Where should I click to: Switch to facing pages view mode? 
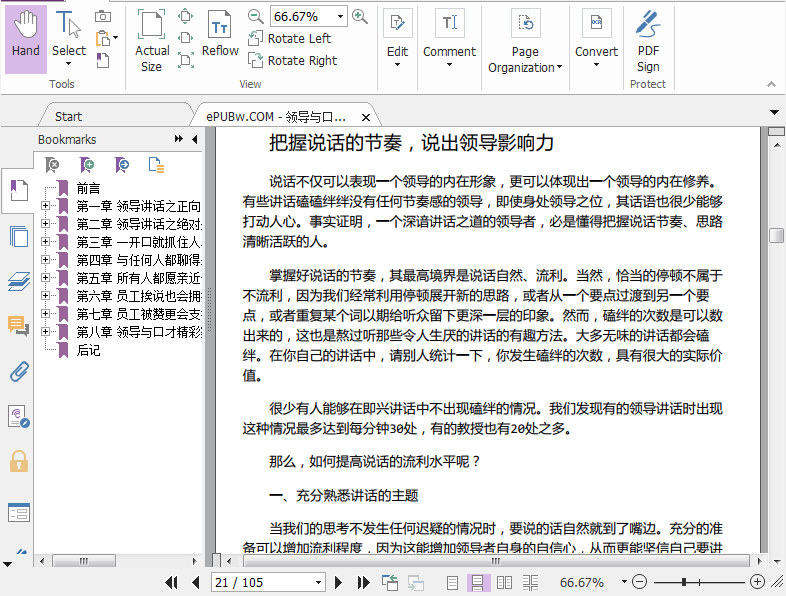click(504, 582)
